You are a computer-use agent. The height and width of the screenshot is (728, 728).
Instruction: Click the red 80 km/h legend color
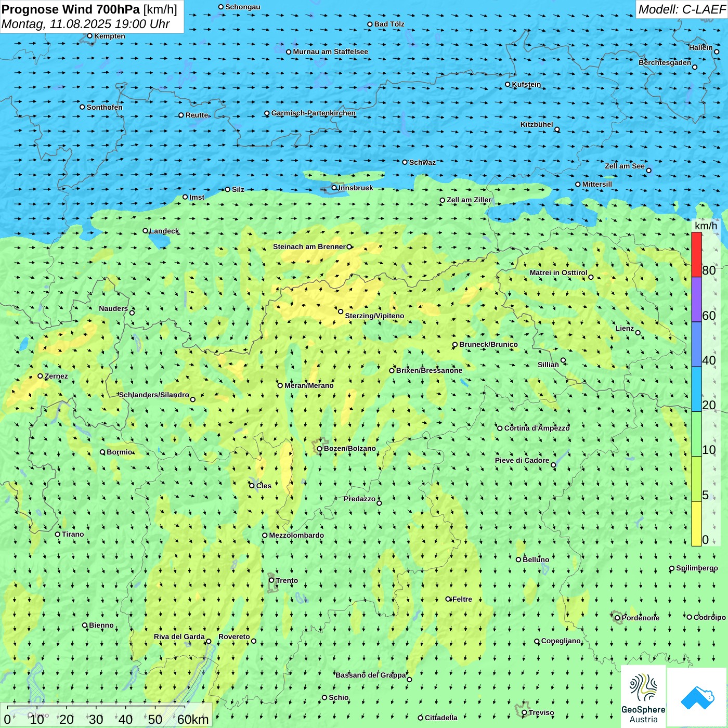[696, 254]
